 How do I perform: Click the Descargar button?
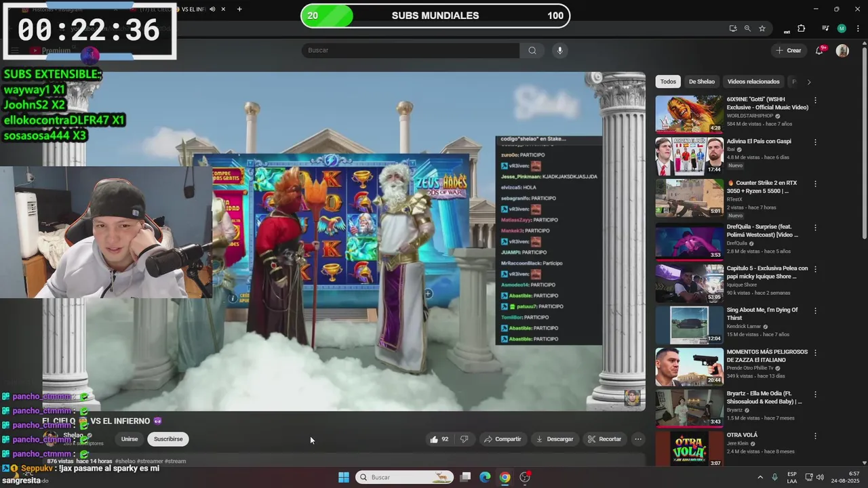(555, 439)
